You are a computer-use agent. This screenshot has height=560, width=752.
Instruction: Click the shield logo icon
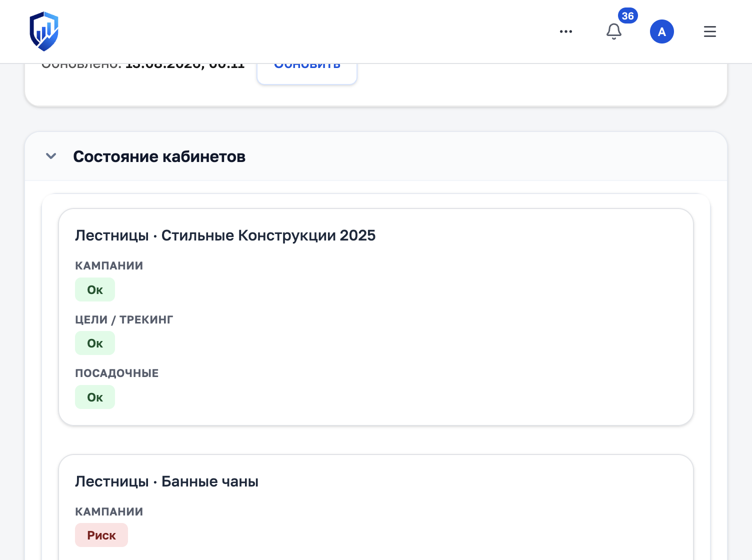coord(44,31)
